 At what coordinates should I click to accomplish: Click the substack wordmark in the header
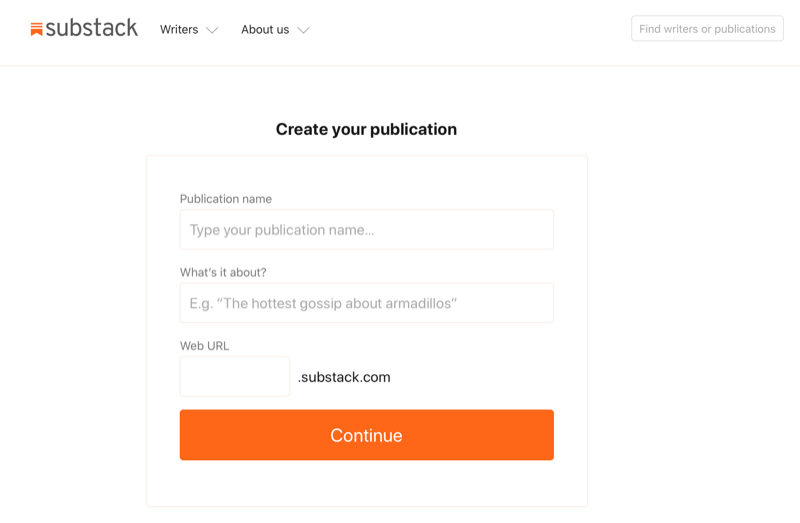click(x=92, y=28)
